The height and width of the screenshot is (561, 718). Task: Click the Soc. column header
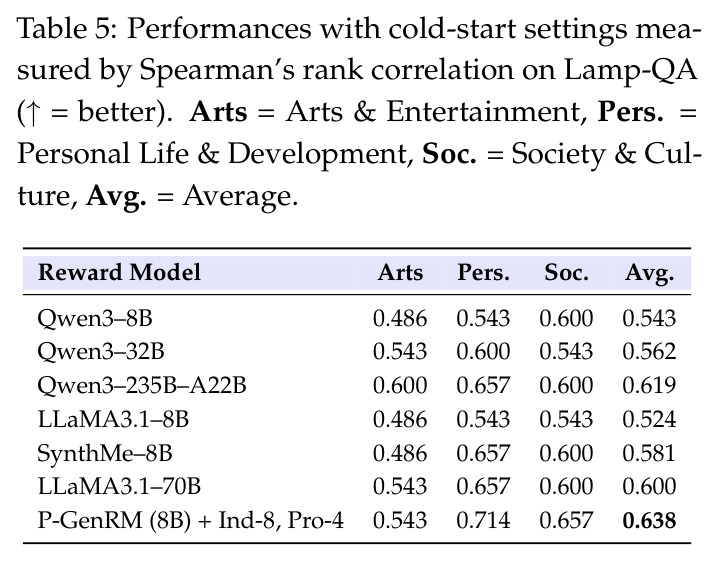point(566,272)
